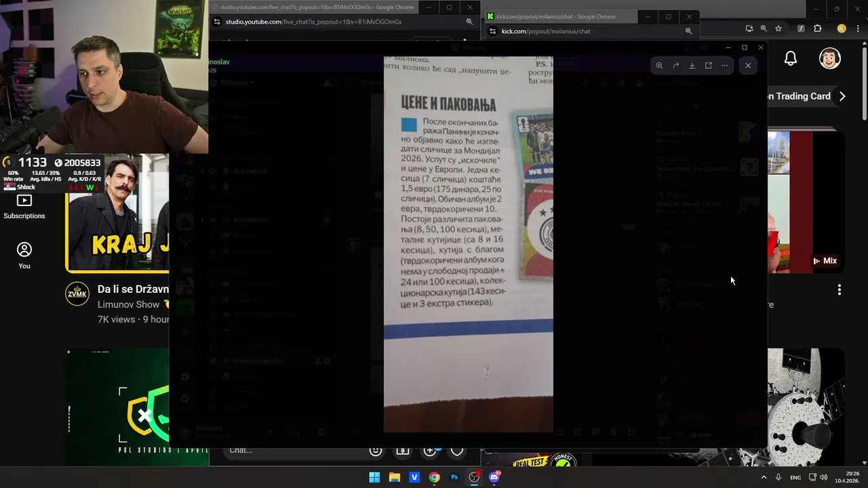The width and height of the screenshot is (868, 488).
Task: Open volume control in system tray
Action: (823, 477)
